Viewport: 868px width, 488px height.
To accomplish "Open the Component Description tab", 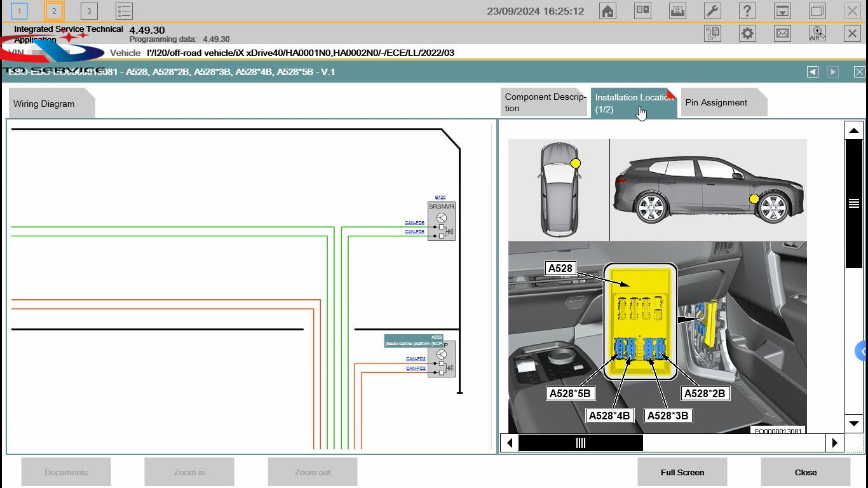I will point(544,102).
